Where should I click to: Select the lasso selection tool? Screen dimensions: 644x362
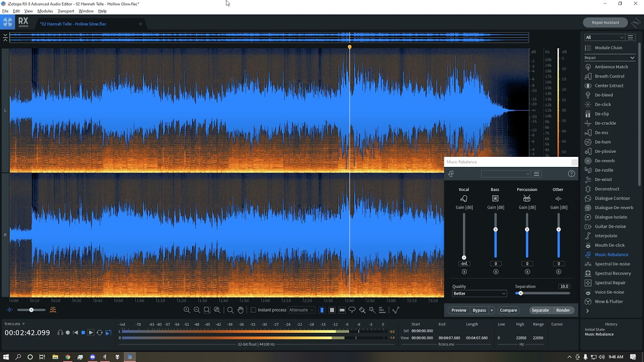pos(352,310)
